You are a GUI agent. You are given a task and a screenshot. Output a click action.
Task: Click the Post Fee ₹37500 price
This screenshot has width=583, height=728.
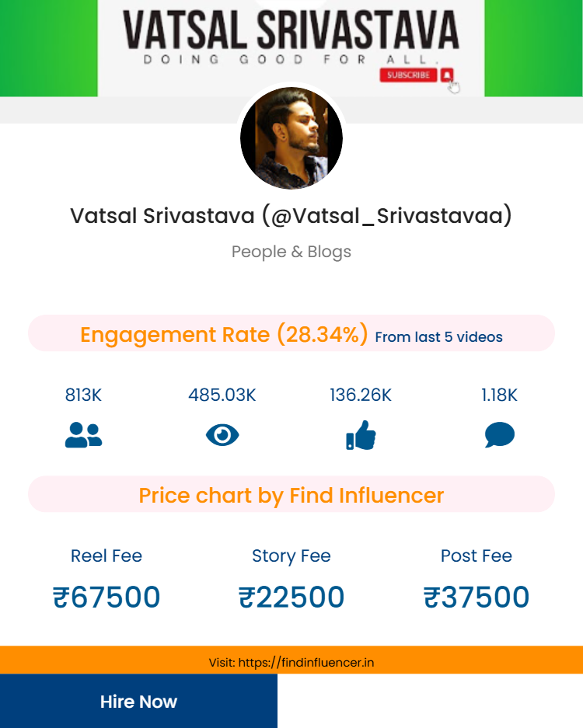(x=477, y=597)
